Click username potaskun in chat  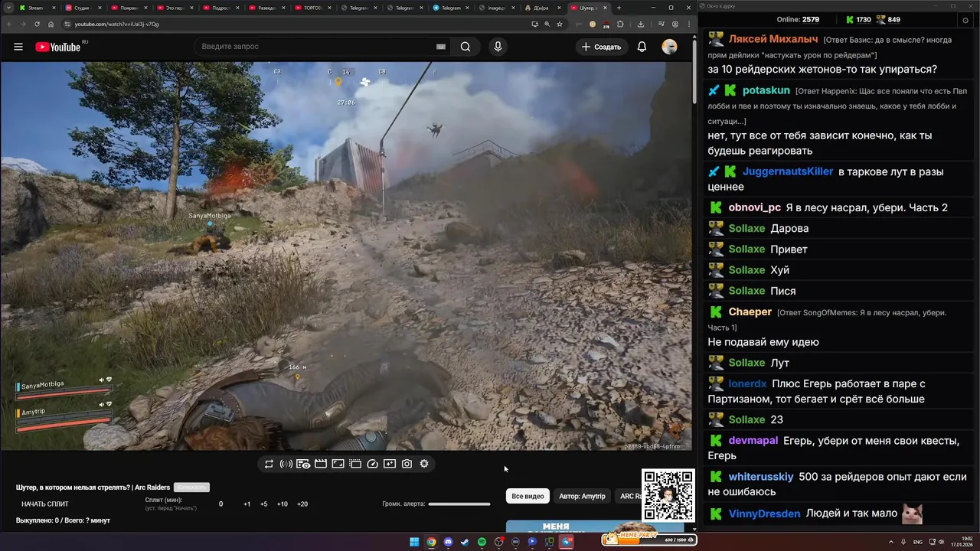click(766, 90)
